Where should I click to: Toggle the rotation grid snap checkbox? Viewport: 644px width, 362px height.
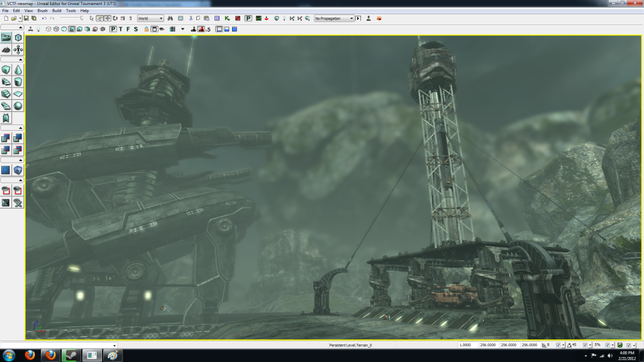pos(585,345)
